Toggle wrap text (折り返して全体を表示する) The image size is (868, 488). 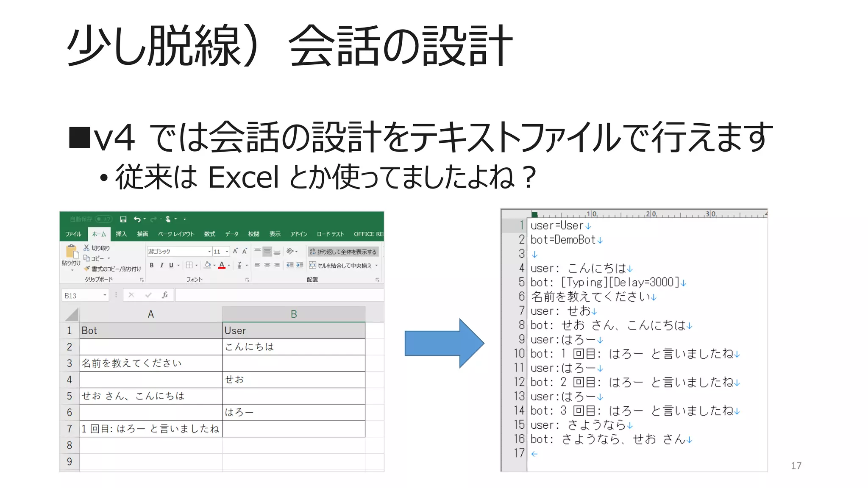(x=343, y=252)
